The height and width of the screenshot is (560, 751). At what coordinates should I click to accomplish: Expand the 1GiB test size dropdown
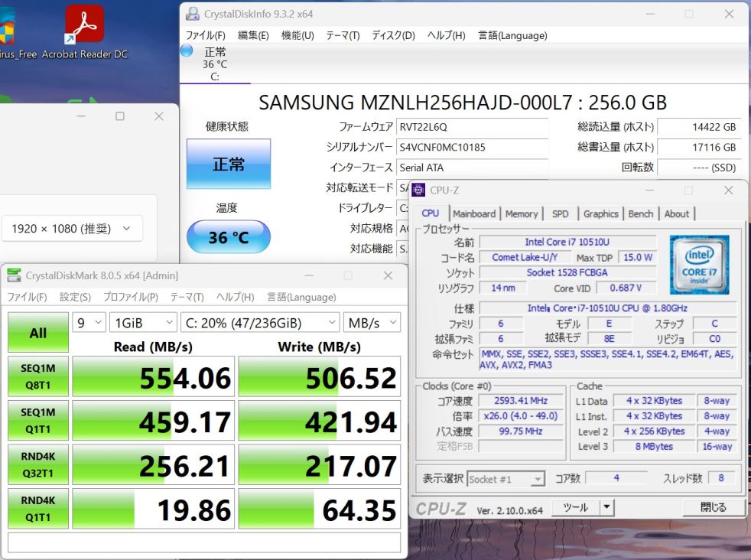click(x=143, y=322)
